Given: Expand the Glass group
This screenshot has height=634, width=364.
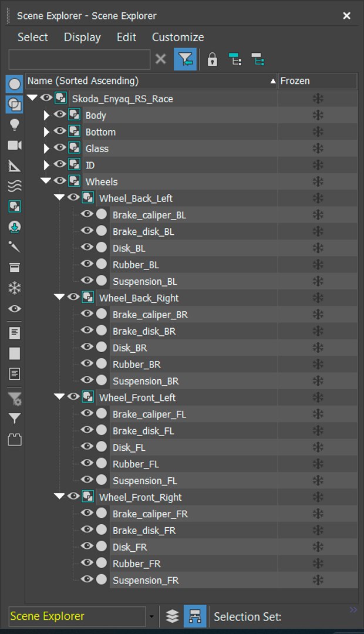Looking at the screenshot, I should tap(46, 149).
